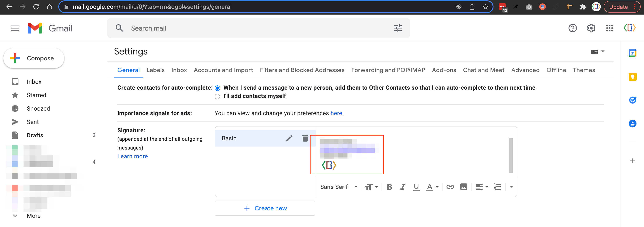Follow the Learn more signature link
This screenshot has width=644, height=227.
(132, 156)
